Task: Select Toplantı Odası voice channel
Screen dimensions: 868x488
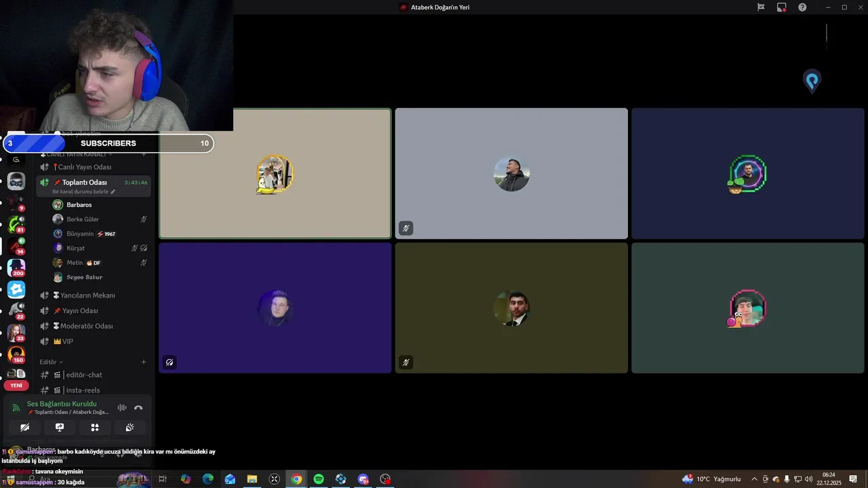Action: [94, 185]
